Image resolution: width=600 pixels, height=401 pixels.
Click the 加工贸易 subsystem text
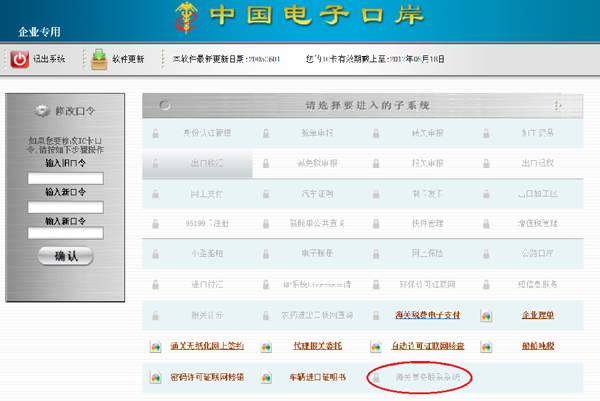538,133
